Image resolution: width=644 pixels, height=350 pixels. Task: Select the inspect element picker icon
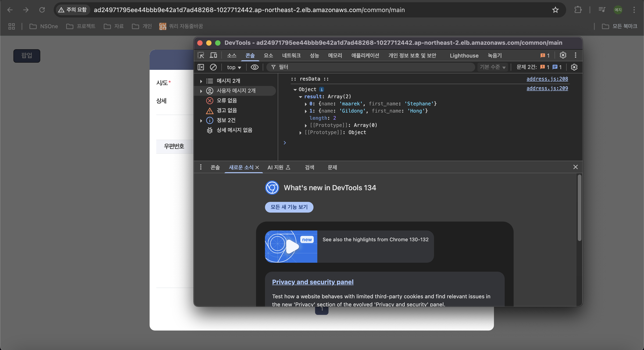(x=201, y=55)
